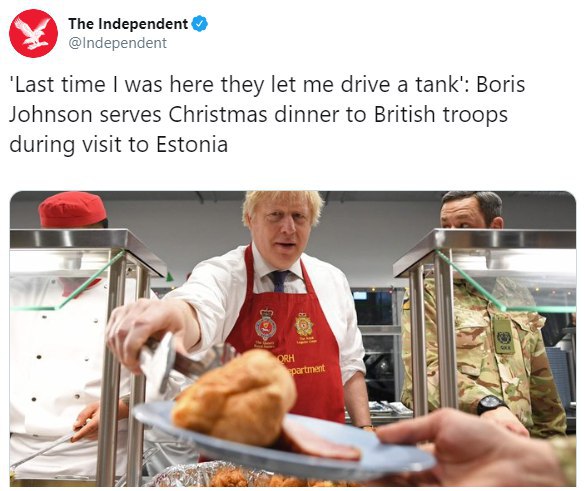Click the red chef hat in the photo
The width and height of the screenshot is (585, 491).
point(72,210)
